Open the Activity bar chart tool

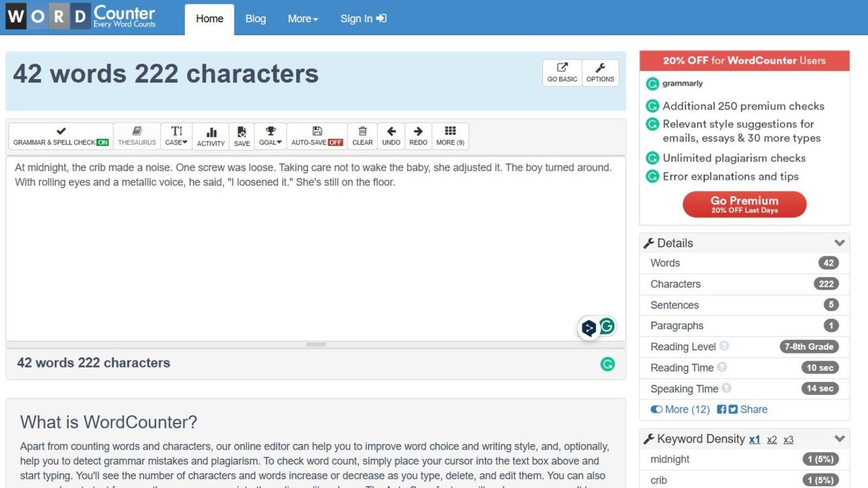211,136
